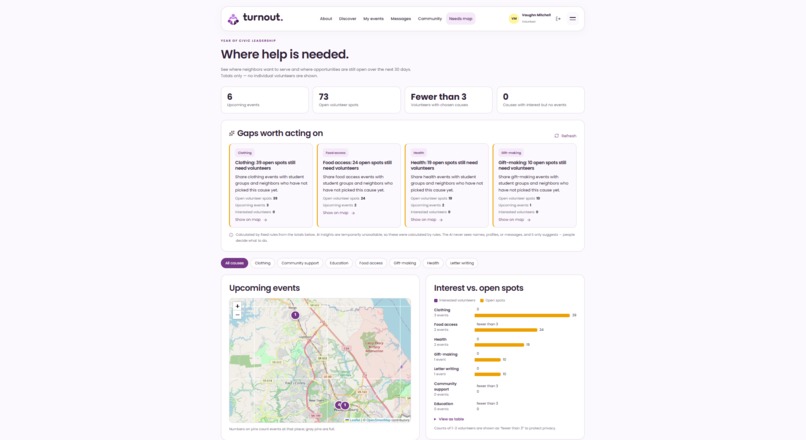
Task: Click the Health open spots orange bar
Action: tap(499, 345)
